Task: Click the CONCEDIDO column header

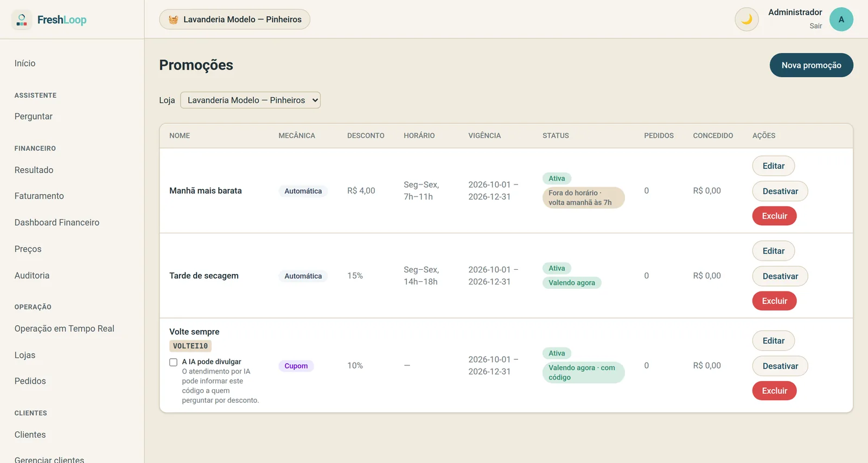Action: 713,136
